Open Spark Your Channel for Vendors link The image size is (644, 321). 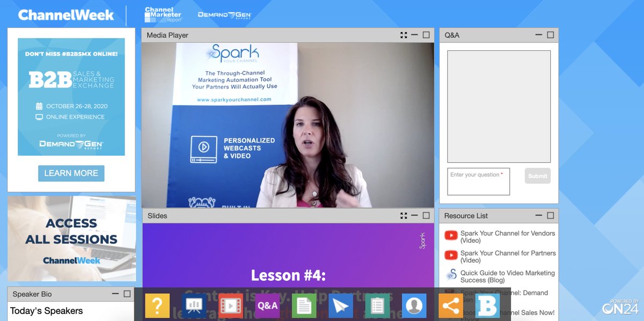click(x=508, y=237)
